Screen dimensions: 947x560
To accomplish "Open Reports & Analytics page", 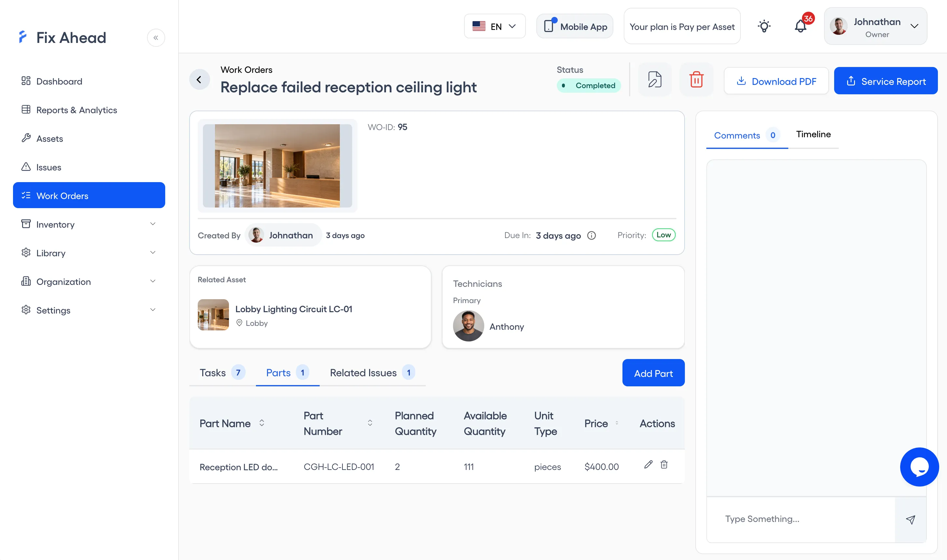I will pos(89,110).
